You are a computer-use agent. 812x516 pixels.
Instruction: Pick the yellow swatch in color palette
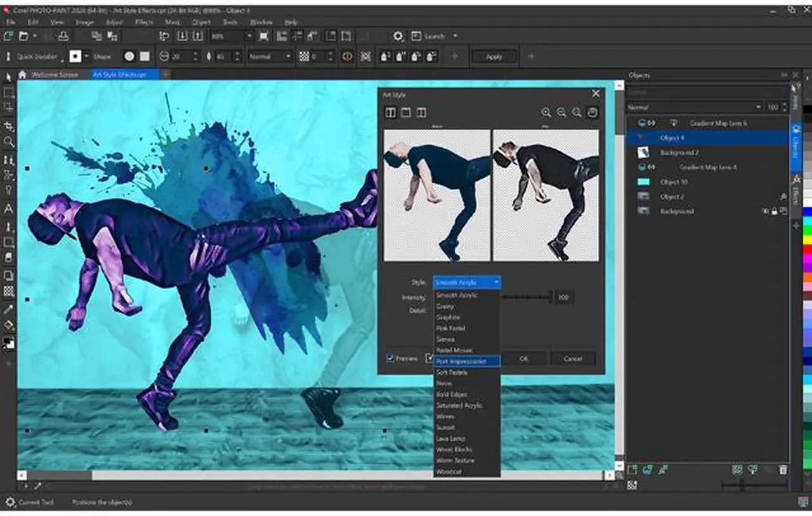[x=807, y=239]
